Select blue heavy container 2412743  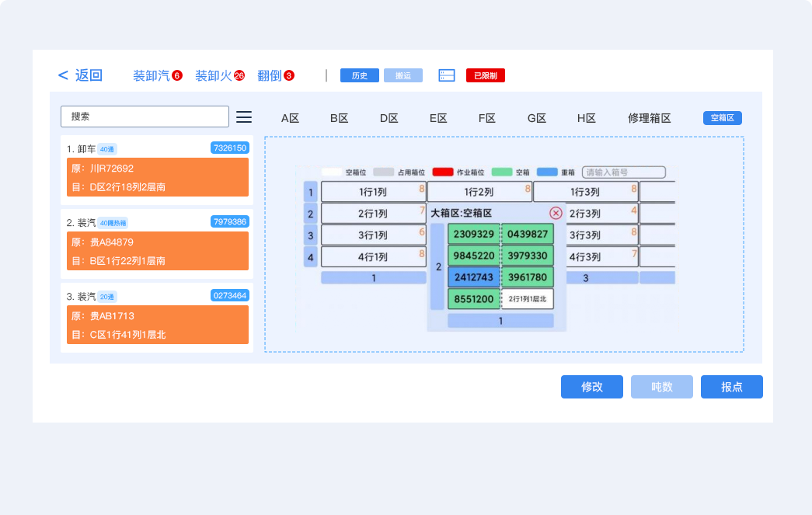point(473,277)
